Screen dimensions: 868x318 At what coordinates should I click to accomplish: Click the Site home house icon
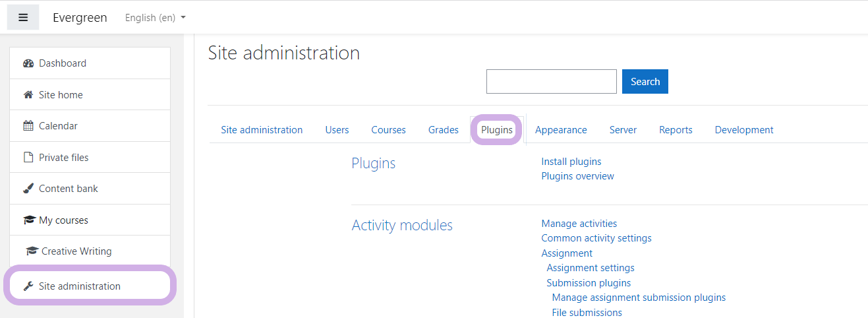pyautogui.click(x=28, y=95)
